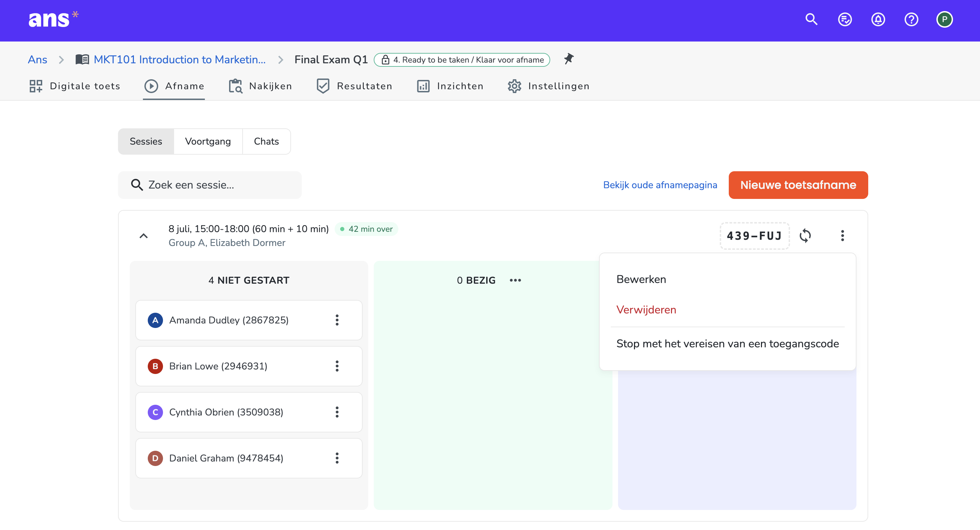Open the chat checklist icon in header
Screen dimensions: 980x530
tap(845, 19)
